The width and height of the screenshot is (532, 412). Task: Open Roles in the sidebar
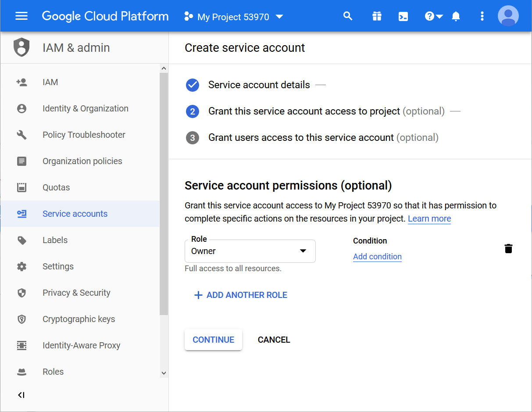coord(80,372)
